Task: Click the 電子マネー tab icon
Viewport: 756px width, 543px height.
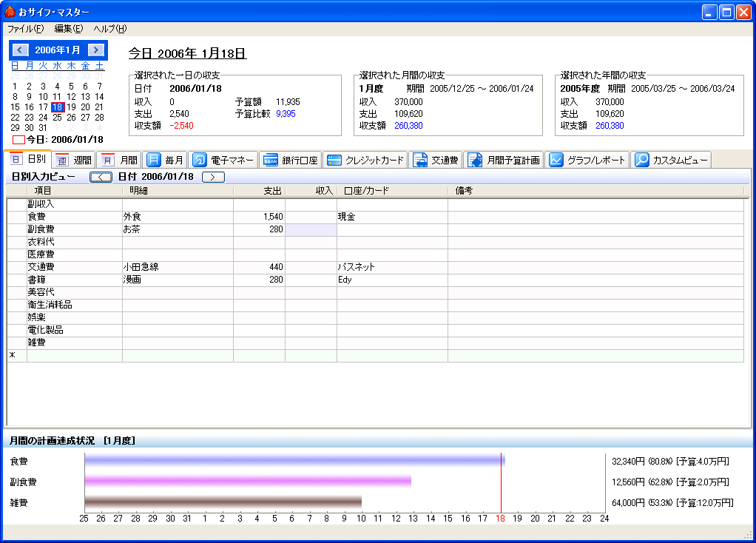Action: 199,160
